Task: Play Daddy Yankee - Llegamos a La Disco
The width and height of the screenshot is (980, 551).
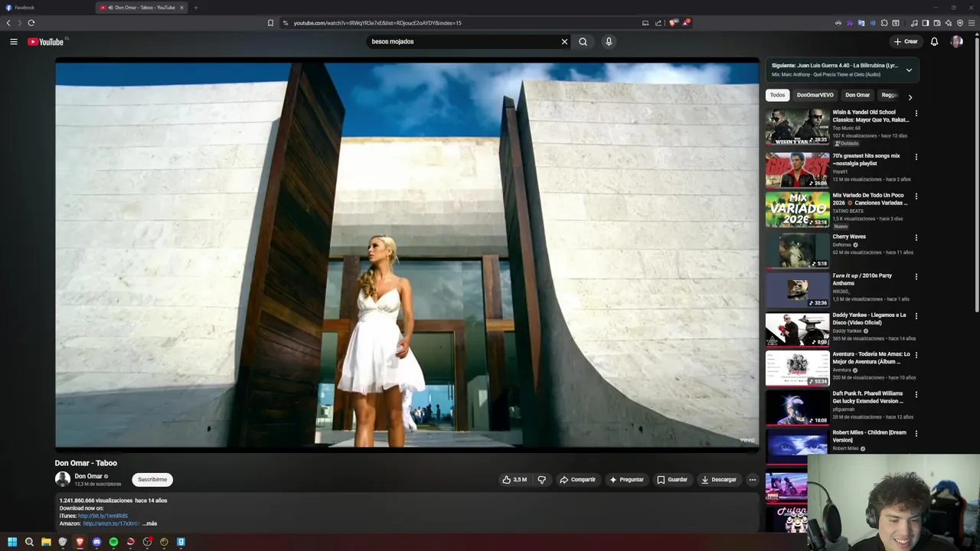Action: pos(797,329)
